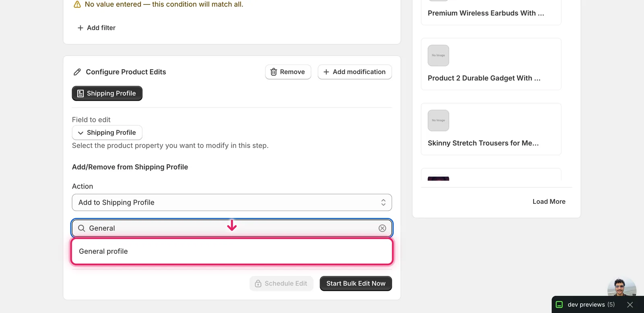Viewport: 644px width, 313px height.
Task: Click the Add filter plus button
Action: click(x=96, y=28)
